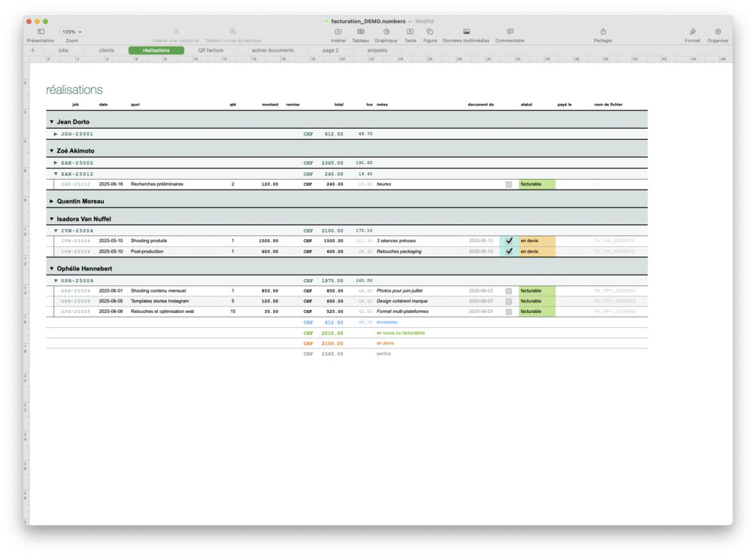Click the Tableau croisé dynamique icon
756x556 pixels.
pos(233,32)
